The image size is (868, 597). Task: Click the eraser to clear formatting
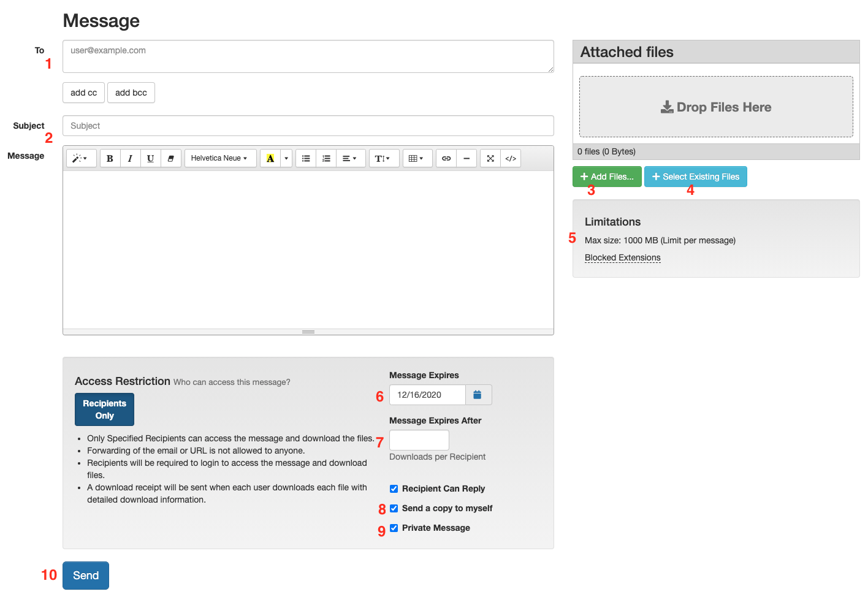[170, 158]
